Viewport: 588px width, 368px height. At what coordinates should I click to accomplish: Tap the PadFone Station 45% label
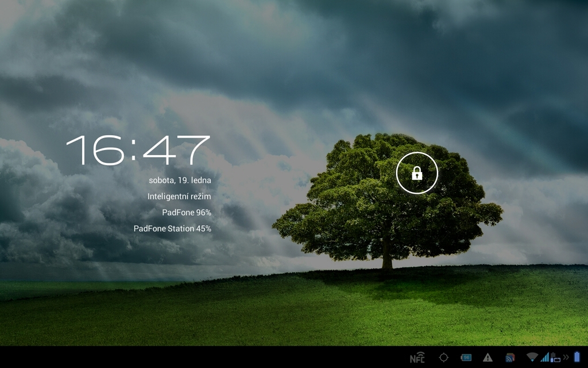[x=172, y=228]
